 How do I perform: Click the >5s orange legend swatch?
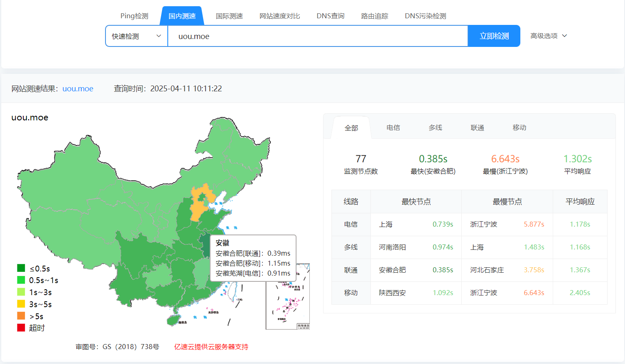pyautogui.click(x=21, y=316)
